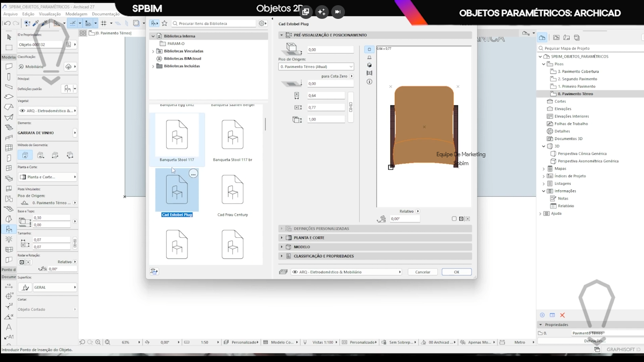Select the 2D symbol preview mode icon
Screen dimensions: 644x362
pyautogui.click(x=369, y=50)
